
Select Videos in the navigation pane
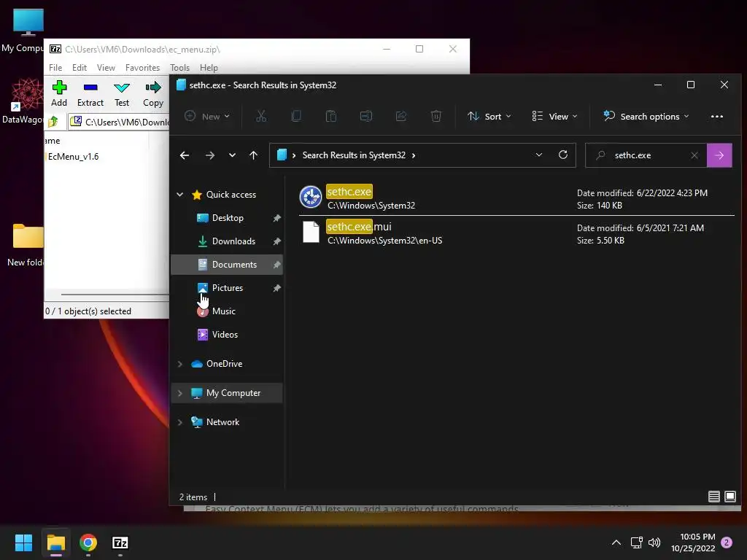(x=227, y=334)
